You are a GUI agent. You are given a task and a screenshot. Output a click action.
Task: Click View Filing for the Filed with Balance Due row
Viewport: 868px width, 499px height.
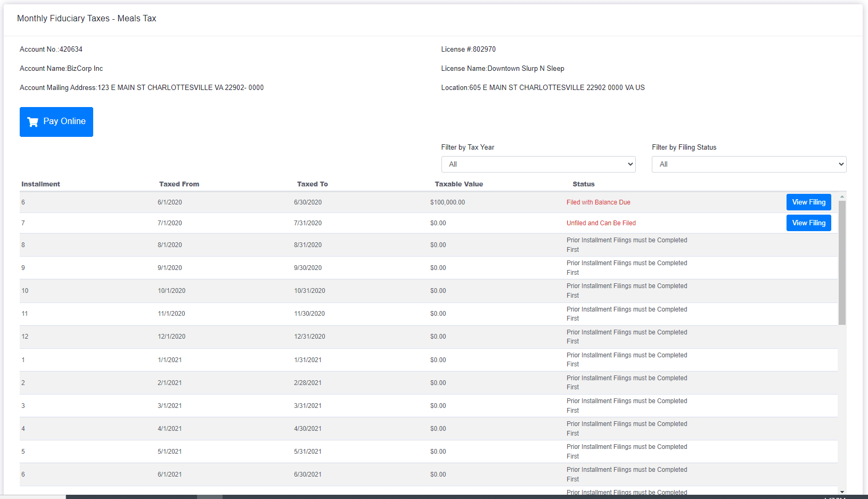(808, 202)
